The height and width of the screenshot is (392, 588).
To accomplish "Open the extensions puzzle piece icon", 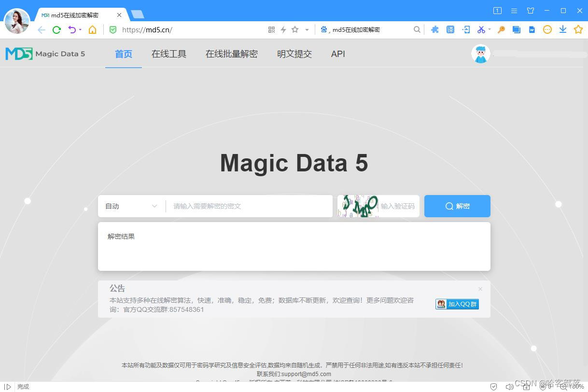I will [435, 30].
